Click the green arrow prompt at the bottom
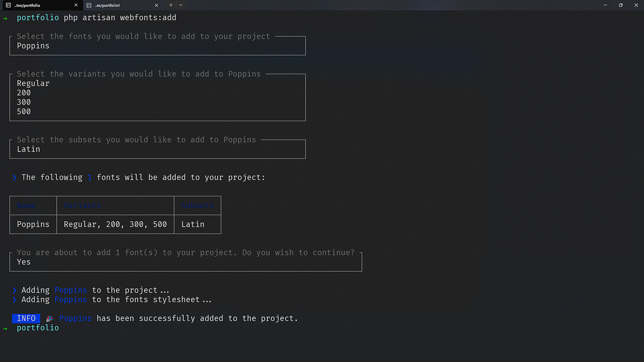Screen dimensions: 644x362 (5, 328)
